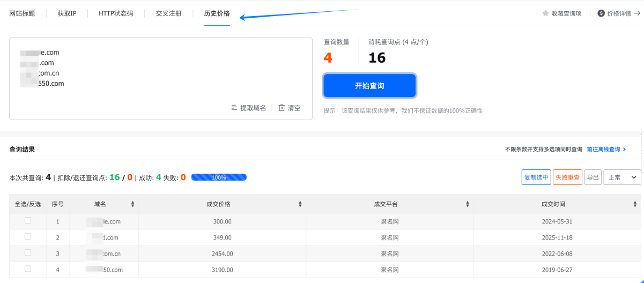Click the trash icon for 清空
Image resolution: width=644 pixels, height=283 pixels.
tap(282, 108)
